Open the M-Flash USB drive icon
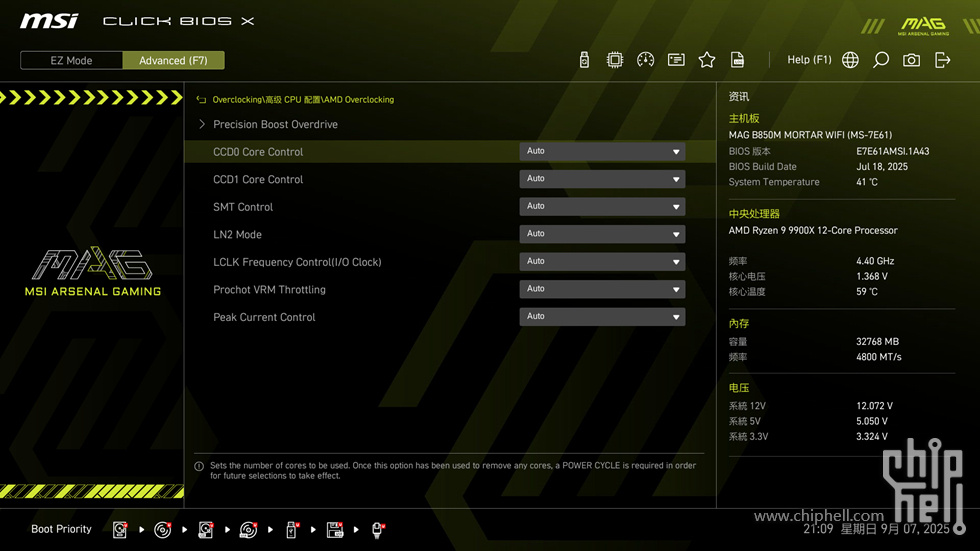 (x=584, y=60)
